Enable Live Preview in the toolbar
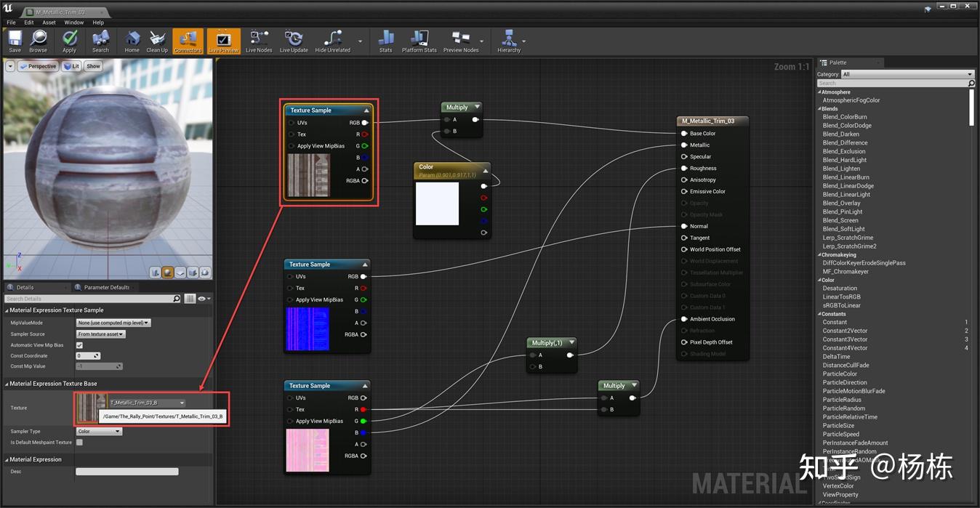This screenshot has width=980, height=508. pyautogui.click(x=222, y=40)
